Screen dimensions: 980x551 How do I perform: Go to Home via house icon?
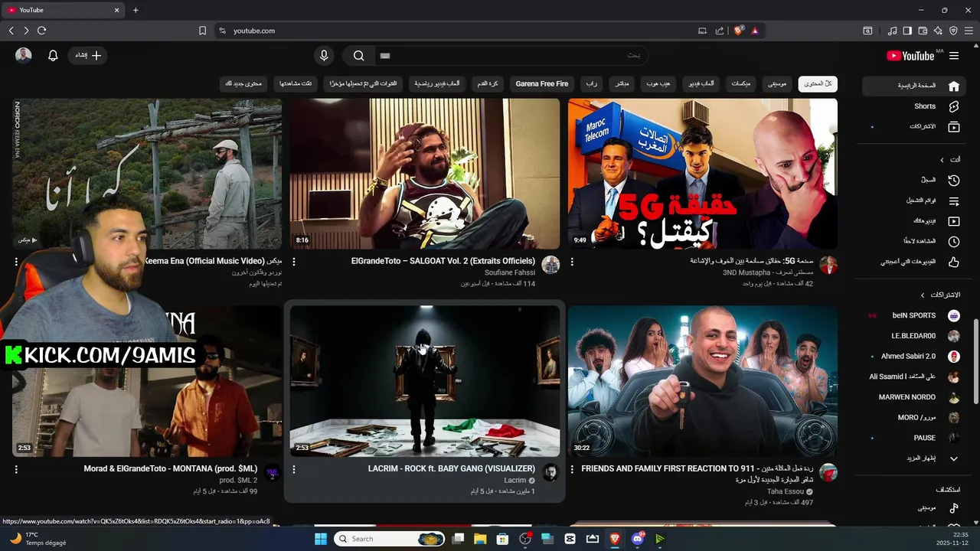953,86
